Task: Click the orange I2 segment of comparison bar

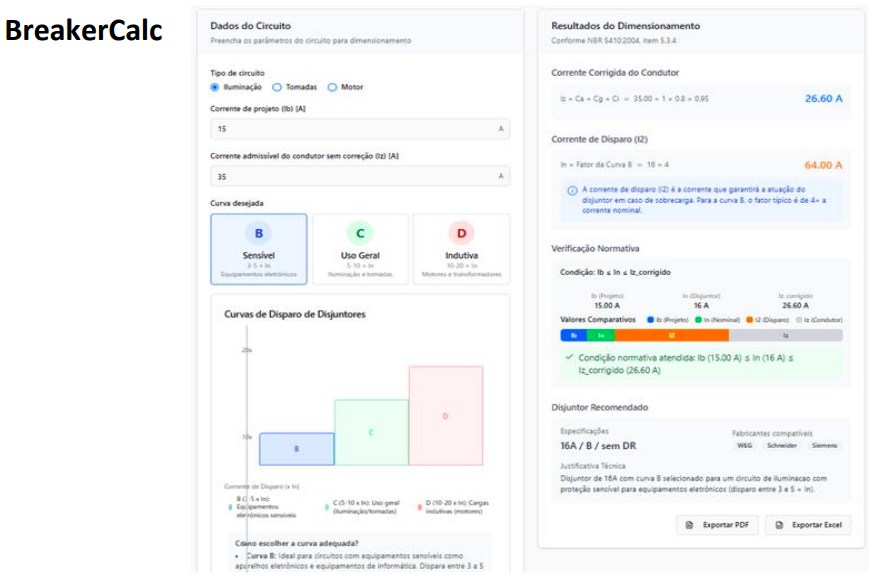Action: click(x=672, y=335)
